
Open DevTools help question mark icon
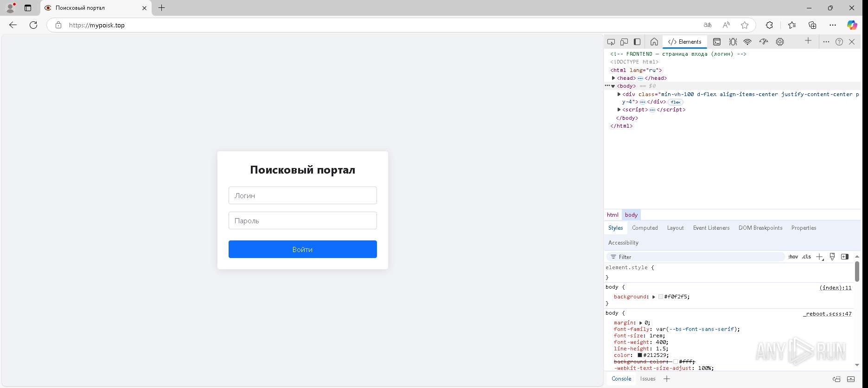pyautogui.click(x=839, y=42)
